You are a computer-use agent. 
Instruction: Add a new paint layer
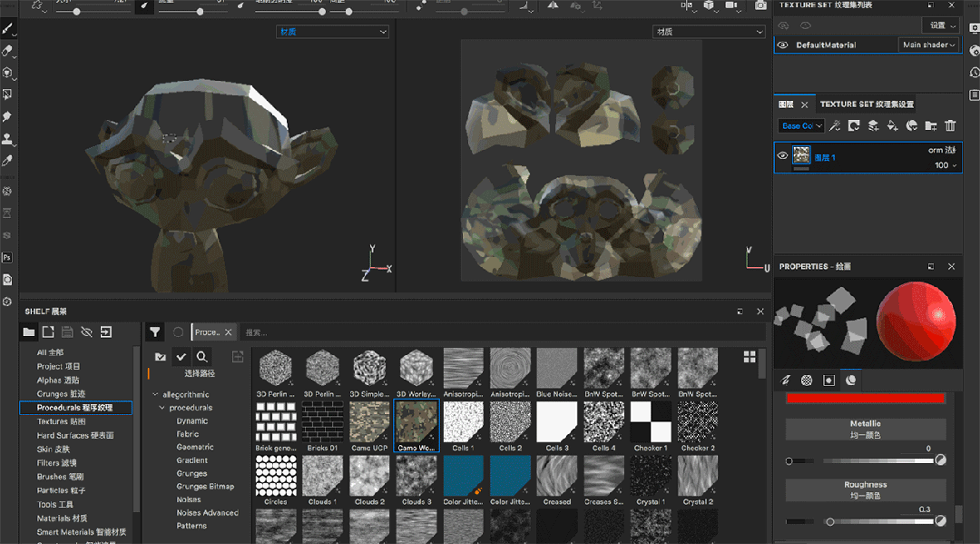(873, 125)
